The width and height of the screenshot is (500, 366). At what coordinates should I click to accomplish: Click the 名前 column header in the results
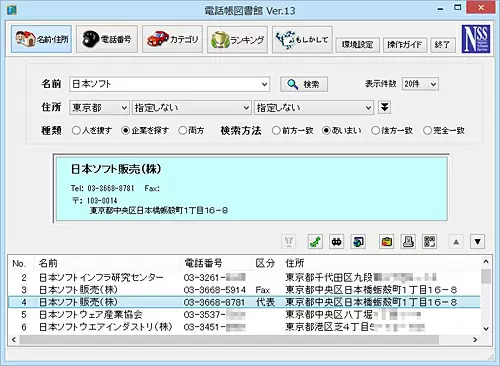107,263
